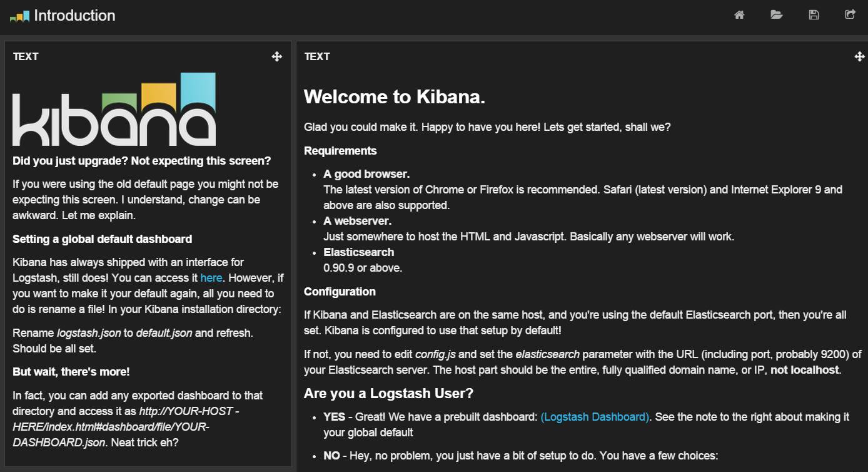Click the Share dashboard icon
This screenshot has height=472, width=868.
[850, 14]
